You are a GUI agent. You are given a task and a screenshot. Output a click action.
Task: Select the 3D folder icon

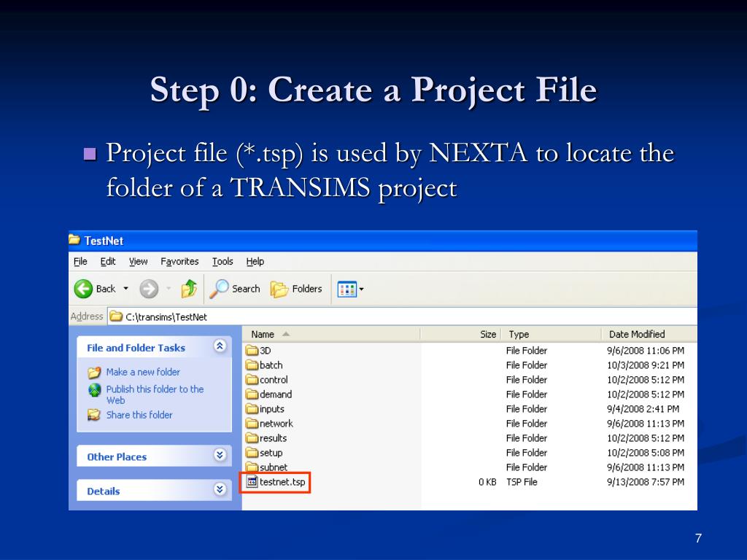(x=252, y=351)
